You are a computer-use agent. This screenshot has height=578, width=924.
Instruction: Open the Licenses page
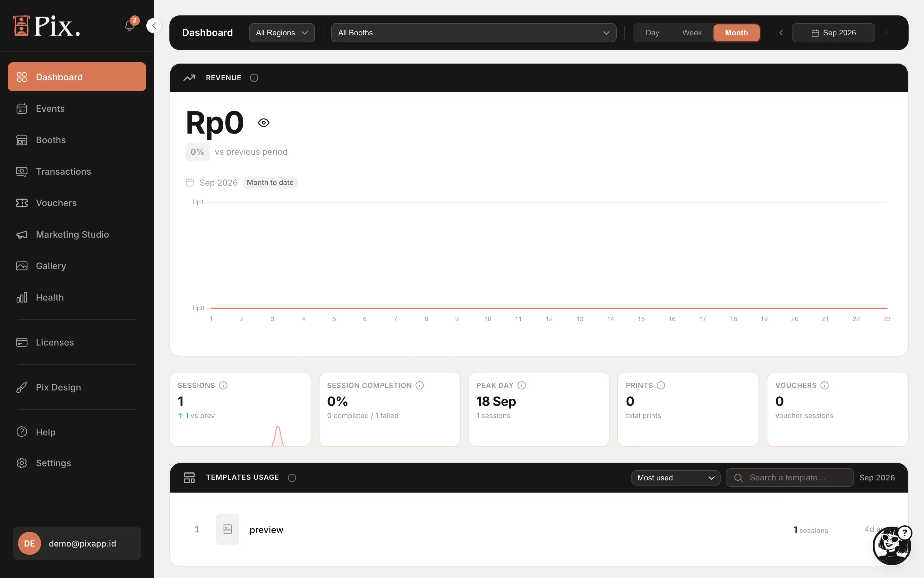(x=77, y=342)
